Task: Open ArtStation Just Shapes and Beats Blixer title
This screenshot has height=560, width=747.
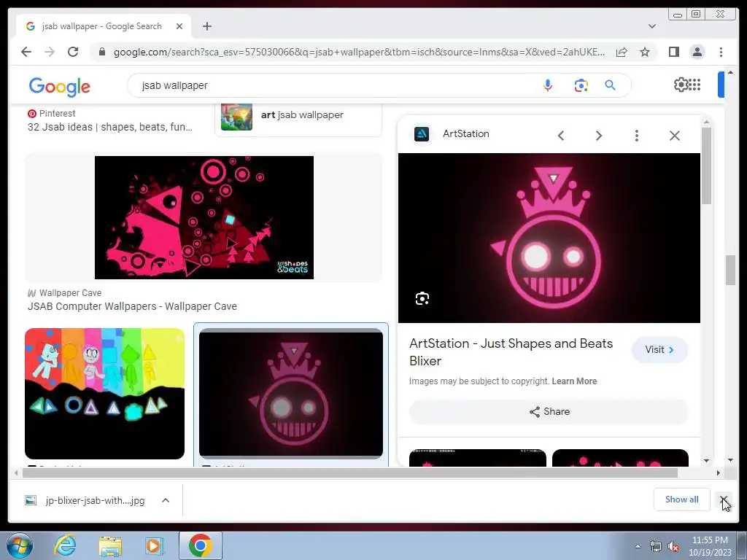Action: point(511,352)
